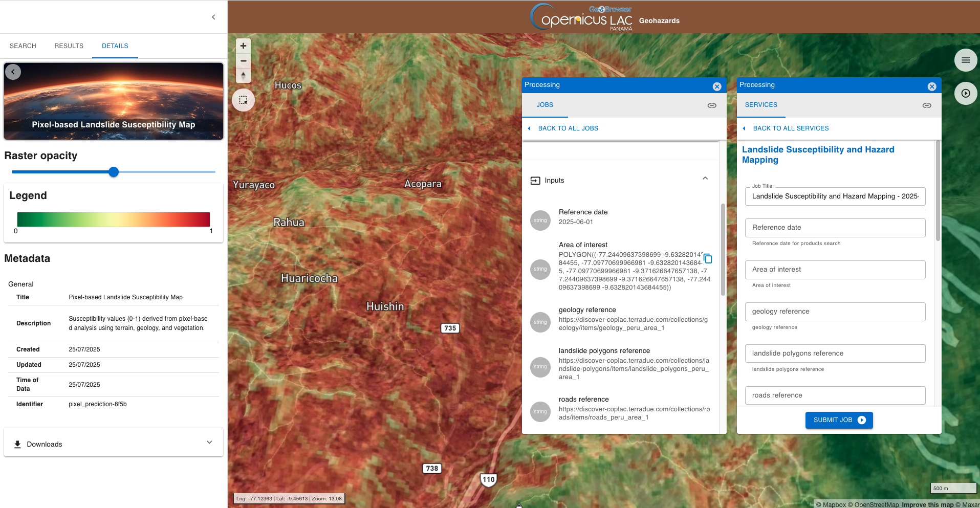Click the raster opacity slider handle
The height and width of the screenshot is (508, 980).
tap(114, 172)
